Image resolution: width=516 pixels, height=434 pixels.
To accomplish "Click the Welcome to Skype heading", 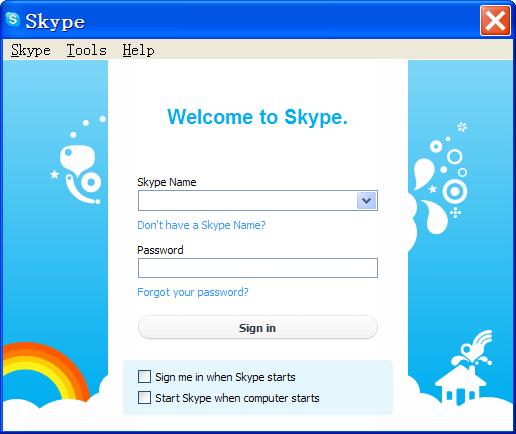I will click(257, 117).
